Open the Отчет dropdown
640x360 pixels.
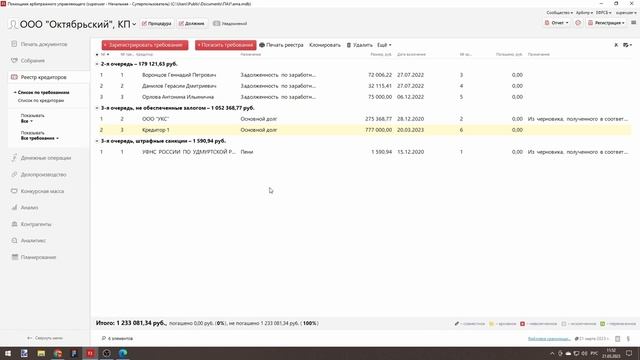point(557,23)
